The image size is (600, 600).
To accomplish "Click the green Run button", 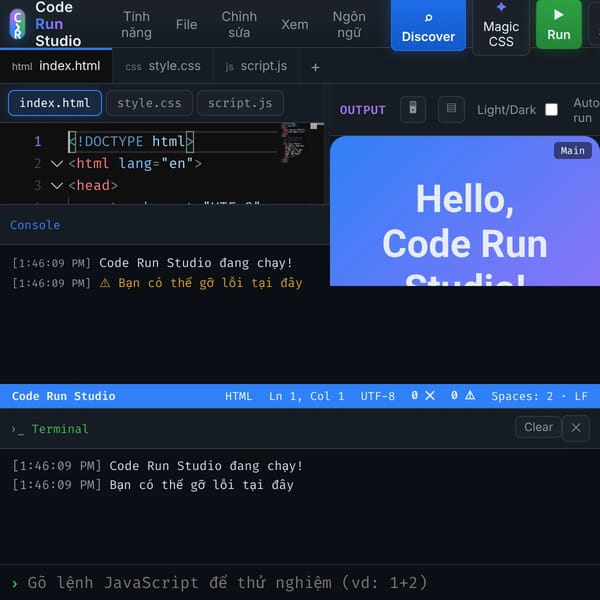I will (x=558, y=24).
